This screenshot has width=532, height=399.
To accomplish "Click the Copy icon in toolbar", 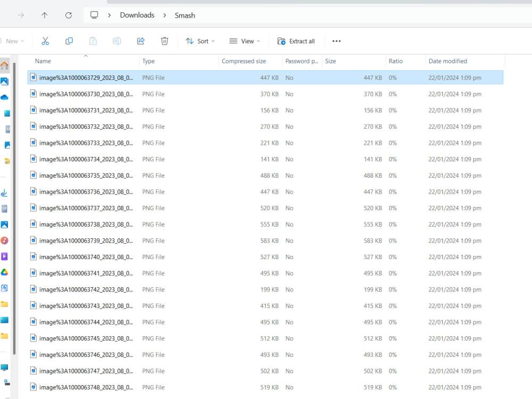I will tap(69, 41).
